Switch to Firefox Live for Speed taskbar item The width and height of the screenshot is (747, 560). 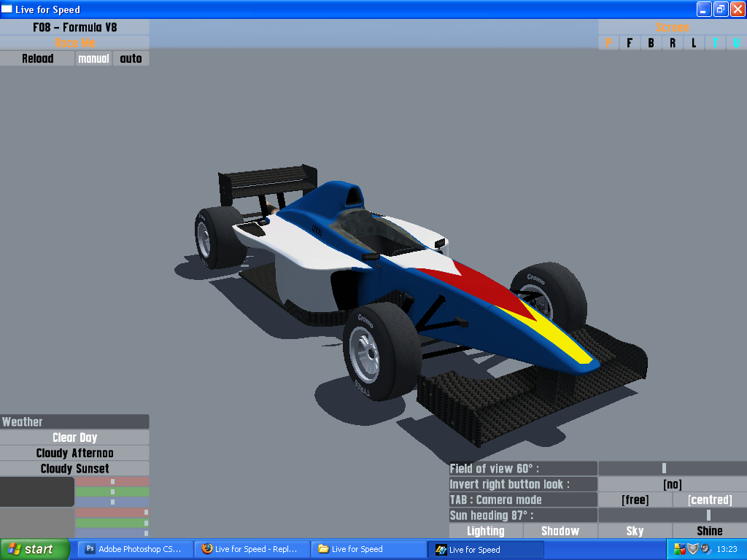pos(252,549)
